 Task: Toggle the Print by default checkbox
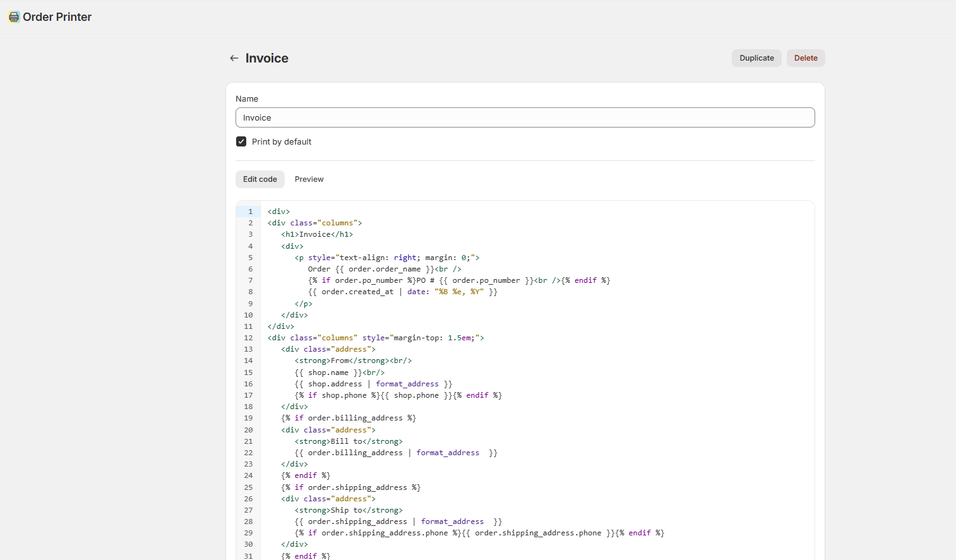pos(241,141)
